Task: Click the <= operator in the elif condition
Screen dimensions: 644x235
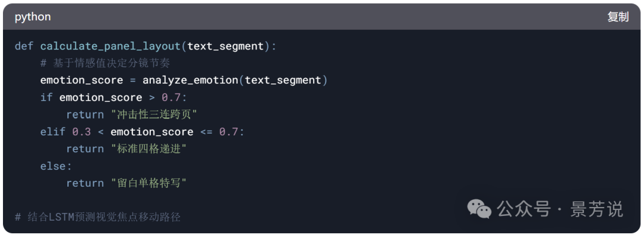Action: point(206,131)
